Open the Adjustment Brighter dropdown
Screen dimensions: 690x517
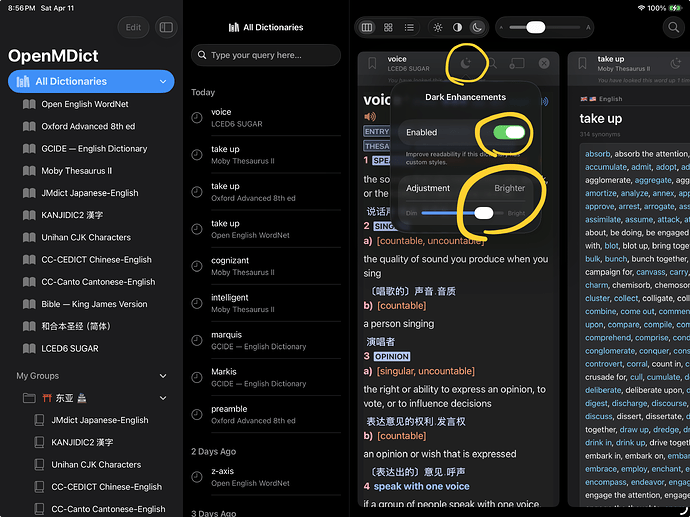pyautogui.click(x=509, y=188)
